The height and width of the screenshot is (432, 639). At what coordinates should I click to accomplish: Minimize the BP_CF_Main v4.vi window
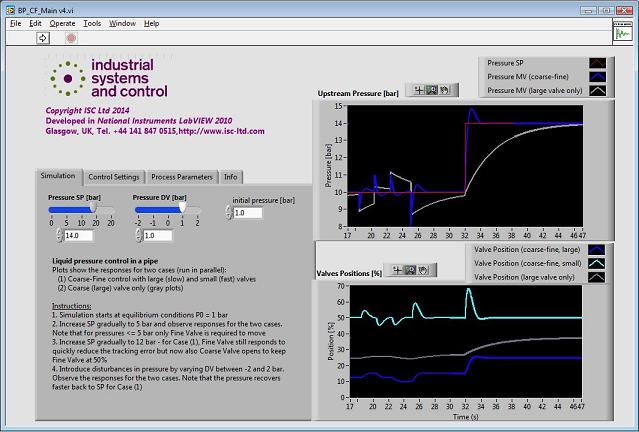(x=588, y=11)
